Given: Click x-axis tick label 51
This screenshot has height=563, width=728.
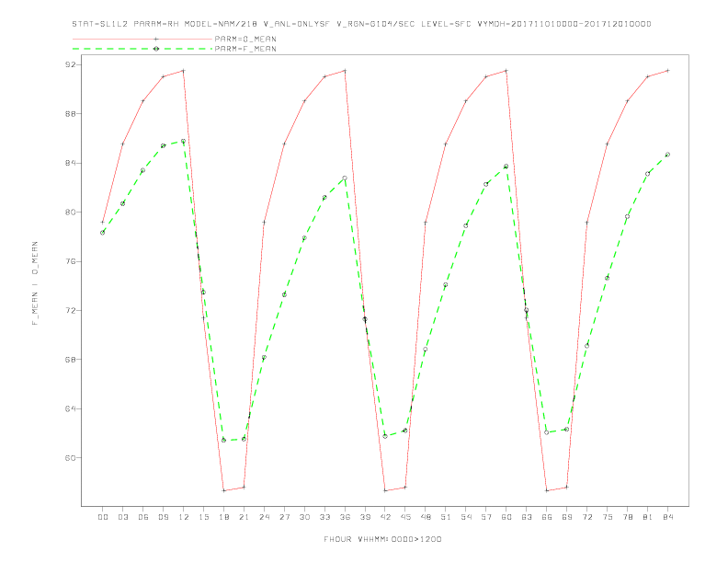Looking at the screenshot, I should click(x=446, y=517).
